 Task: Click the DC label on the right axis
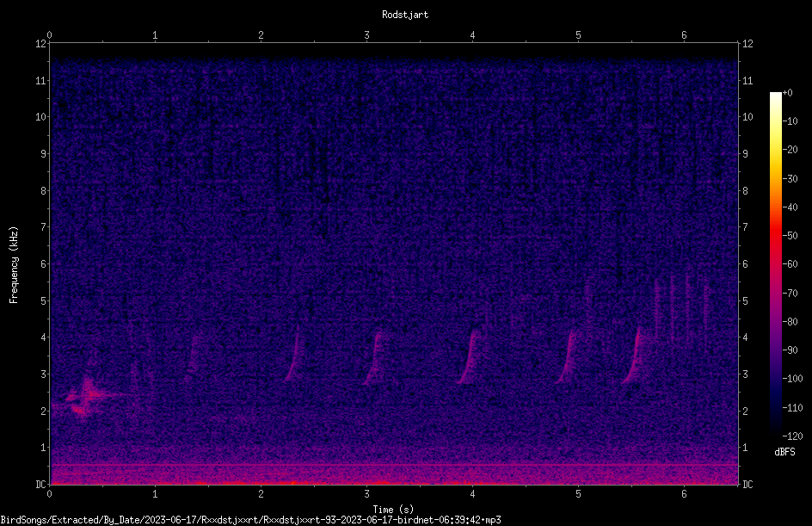point(747,485)
